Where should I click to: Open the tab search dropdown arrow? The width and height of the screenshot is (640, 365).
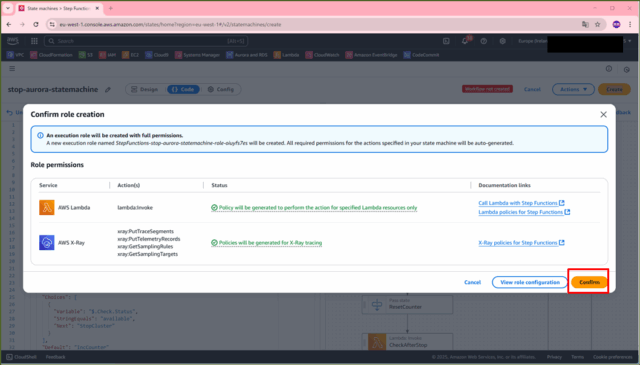point(8,8)
